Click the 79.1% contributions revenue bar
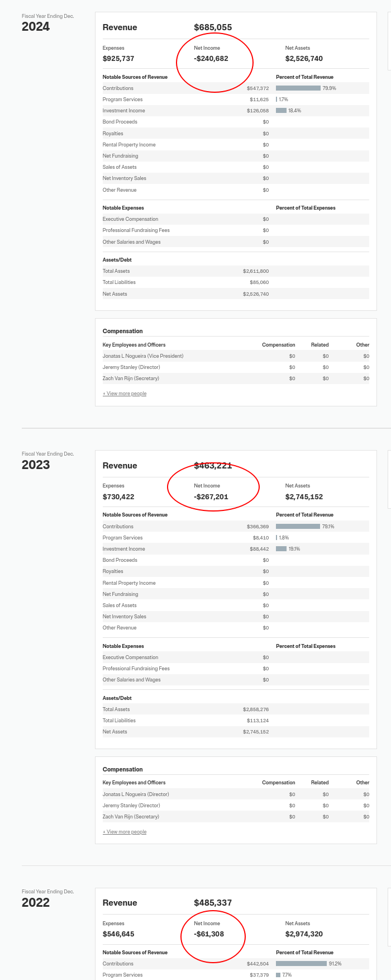 coord(298,527)
